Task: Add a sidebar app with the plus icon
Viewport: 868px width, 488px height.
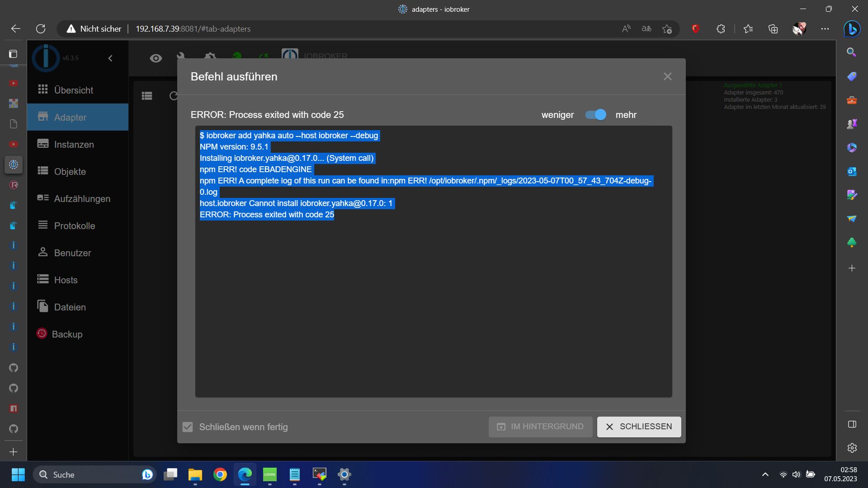Action: click(x=852, y=268)
